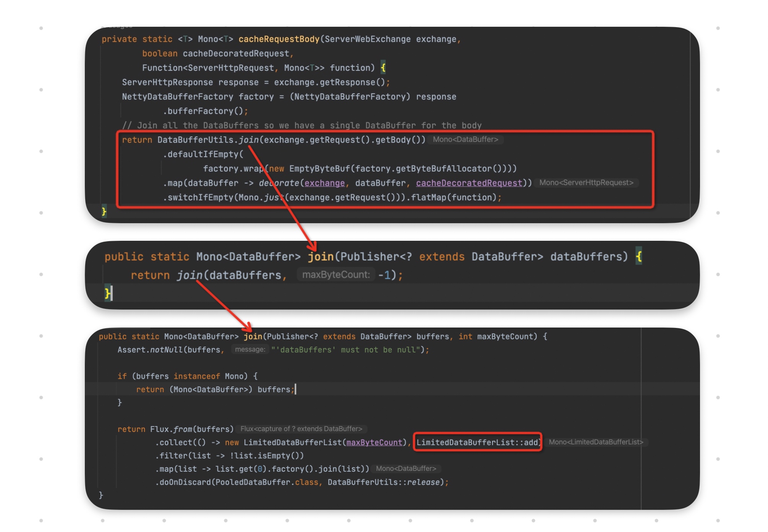This screenshot has width=768, height=532.
Task: Click the Mono<DataBuffer> hint after join(list)
Action: [x=406, y=469]
